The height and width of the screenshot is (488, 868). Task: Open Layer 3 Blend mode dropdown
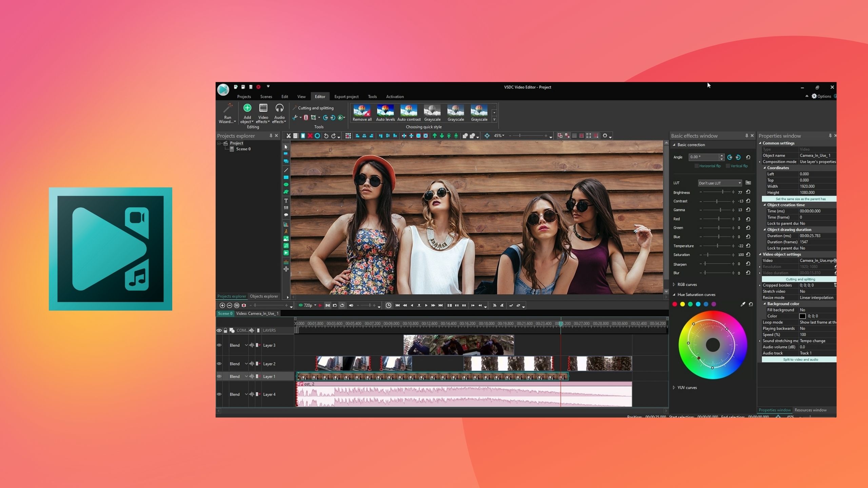(246, 345)
